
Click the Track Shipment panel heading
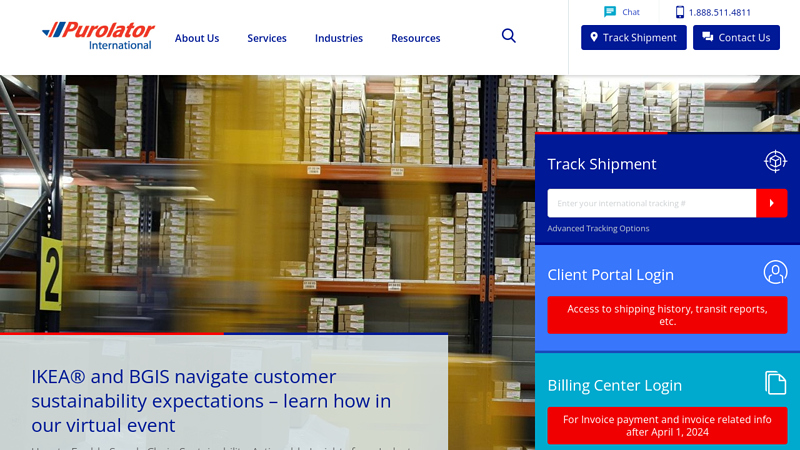602,164
